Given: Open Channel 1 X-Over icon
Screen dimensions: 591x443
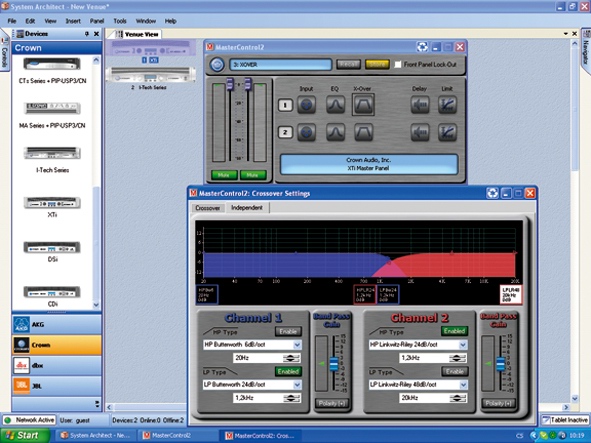Looking at the screenshot, I should click(x=363, y=105).
